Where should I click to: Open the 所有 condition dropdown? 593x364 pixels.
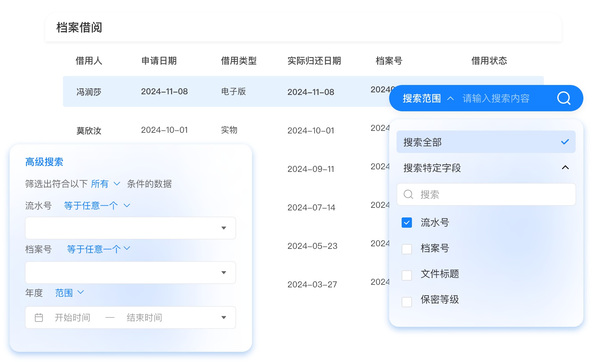coord(105,184)
